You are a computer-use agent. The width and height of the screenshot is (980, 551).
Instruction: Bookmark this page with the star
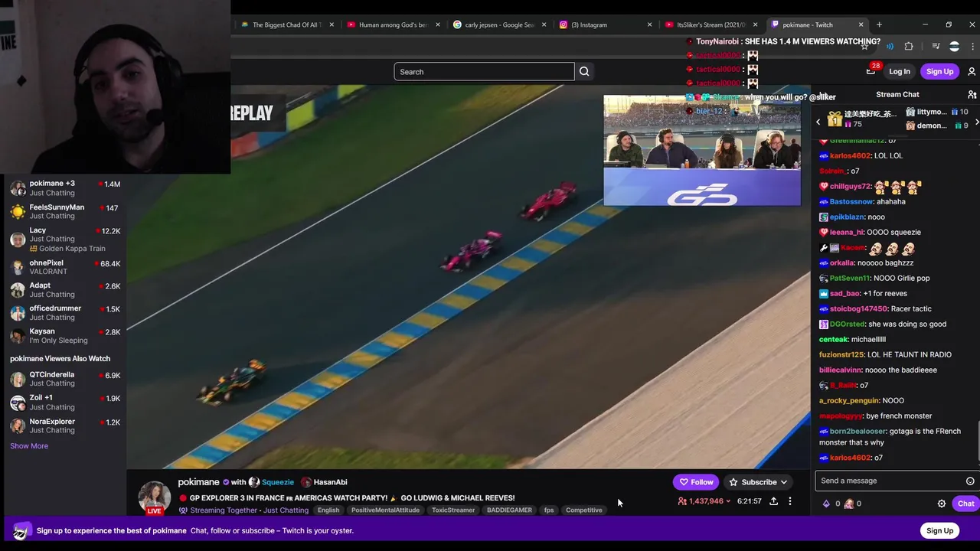click(x=865, y=47)
